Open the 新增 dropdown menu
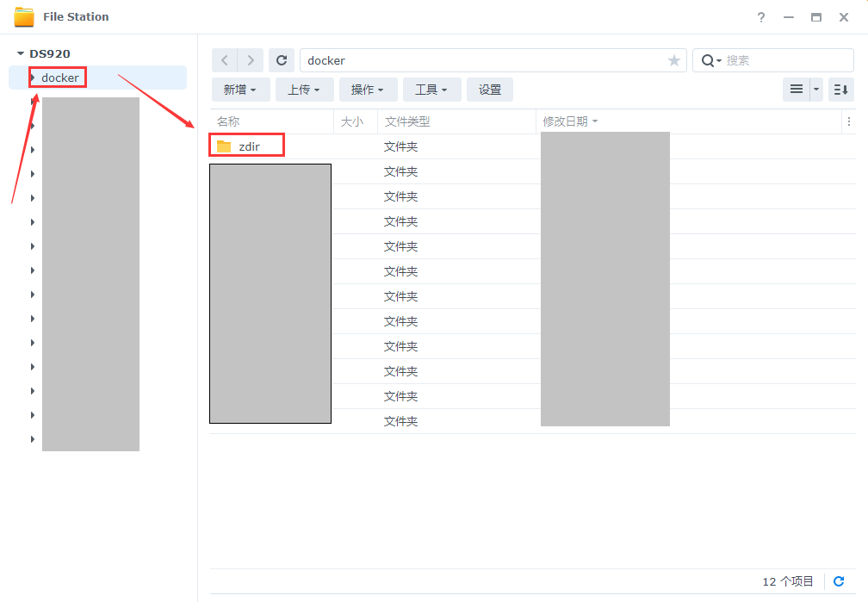The width and height of the screenshot is (868, 602). (240, 90)
